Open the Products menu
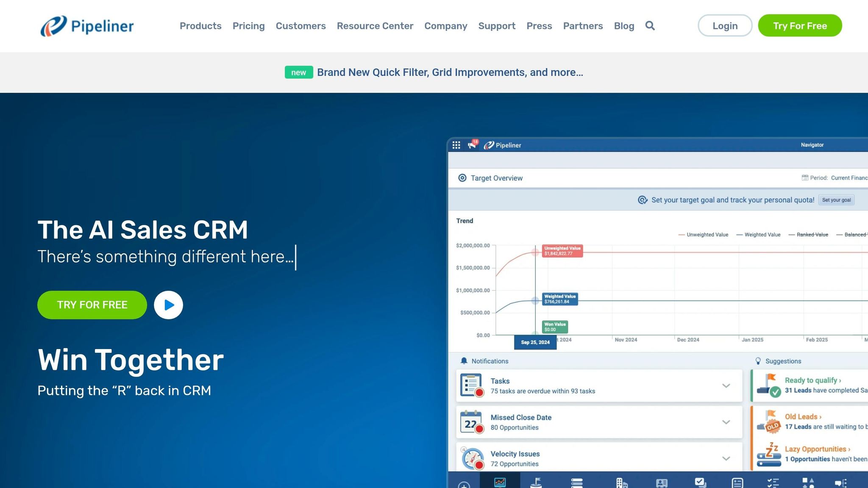The height and width of the screenshot is (488, 868). [x=200, y=26]
